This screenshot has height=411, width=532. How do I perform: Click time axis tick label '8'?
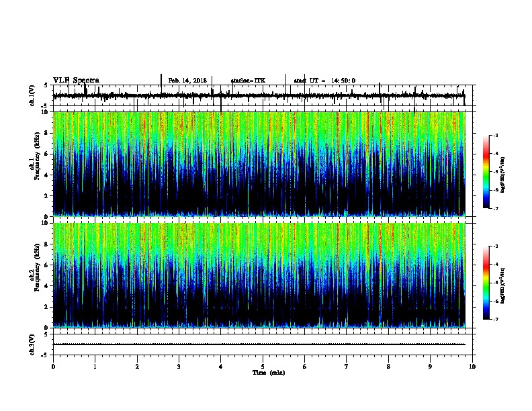click(x=388, y=367)
